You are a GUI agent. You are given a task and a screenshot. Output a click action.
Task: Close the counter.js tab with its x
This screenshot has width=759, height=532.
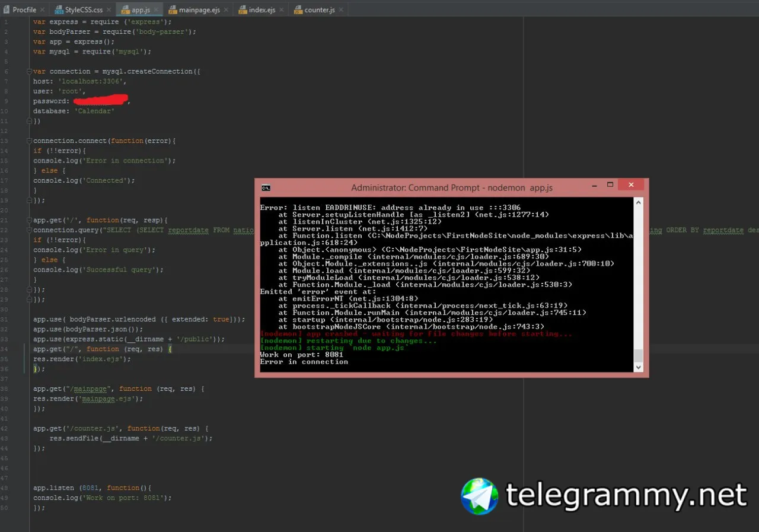(x=341, y=10)
